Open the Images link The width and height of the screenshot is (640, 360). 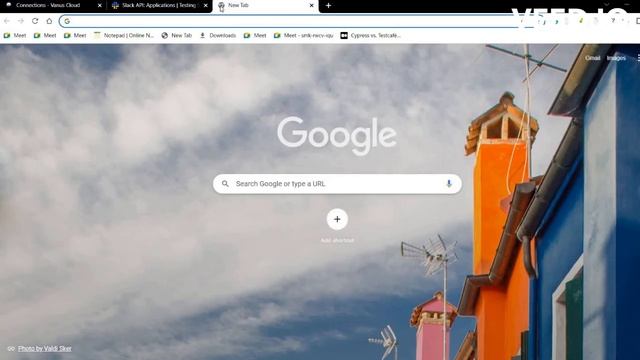click(616, 58)
